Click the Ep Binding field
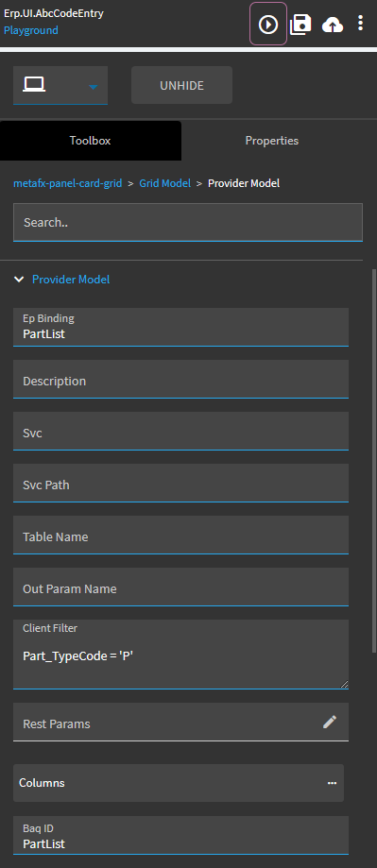Viewport: 377px width, 868px height. [181, 327]
